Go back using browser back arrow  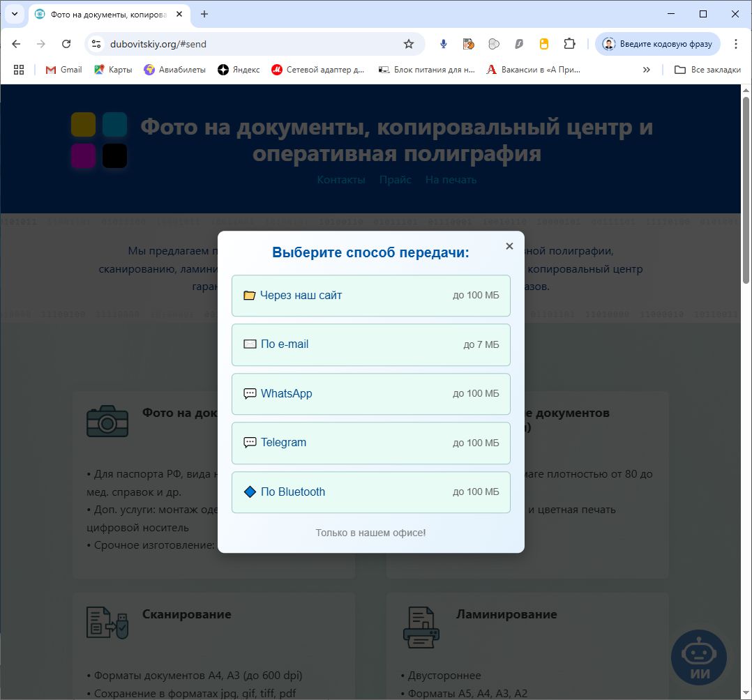(16, 44)
